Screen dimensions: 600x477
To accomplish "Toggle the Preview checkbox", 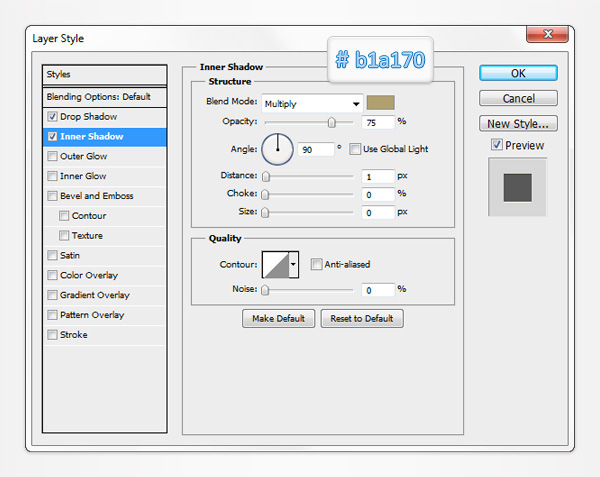I will coord(497,146).
